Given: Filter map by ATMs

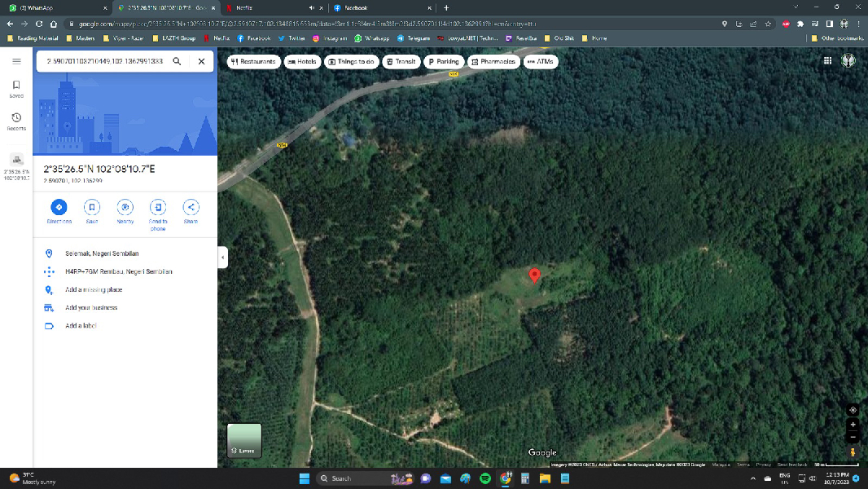Looking at the screenshot, I should (x=541, y=61).
